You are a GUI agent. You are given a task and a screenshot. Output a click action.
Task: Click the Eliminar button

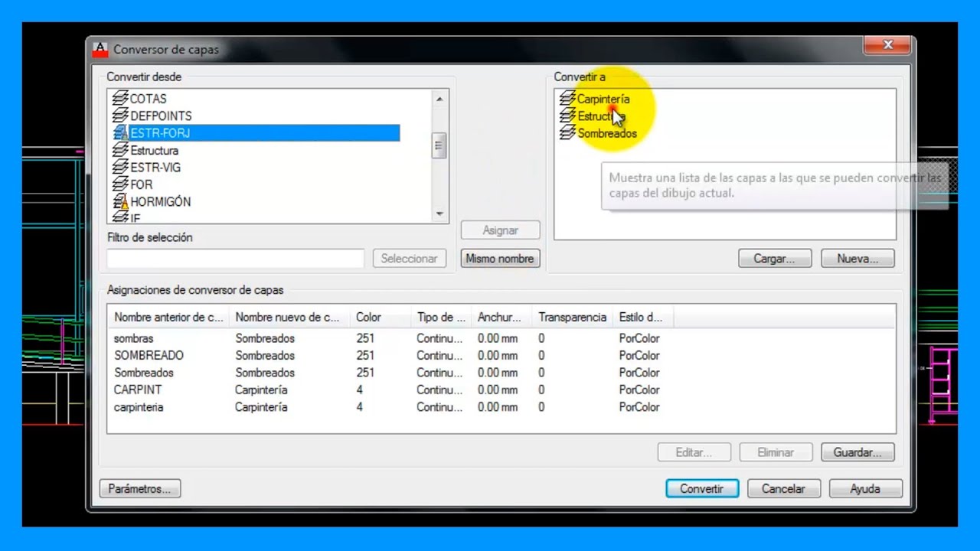pyautogui.click(x=776, y=452)
